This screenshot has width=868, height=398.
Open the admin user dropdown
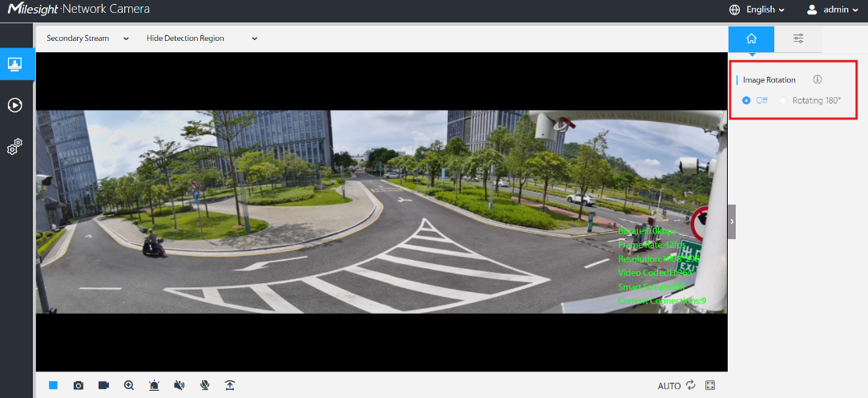pos(840,10)
